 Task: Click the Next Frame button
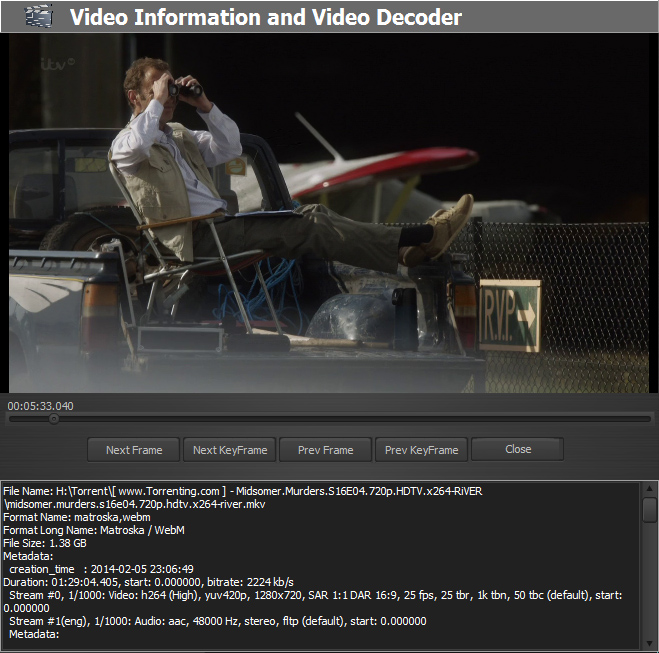[134, 450]
